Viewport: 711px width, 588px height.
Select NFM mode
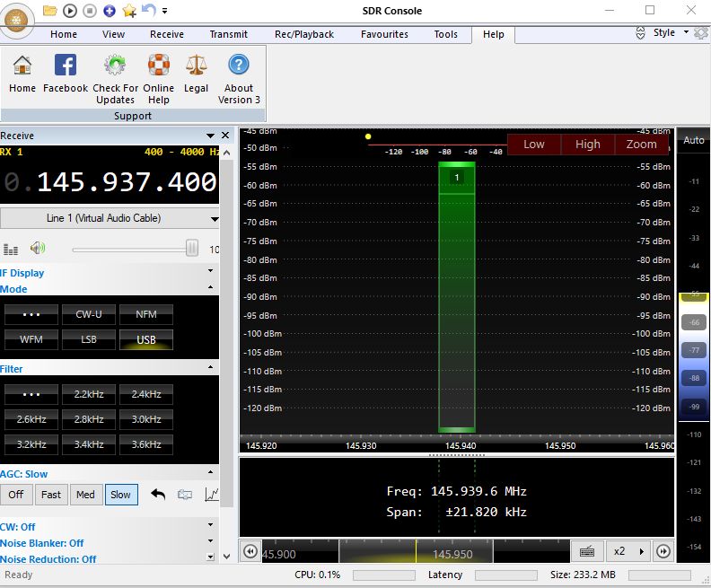click(x=146, y=314)
